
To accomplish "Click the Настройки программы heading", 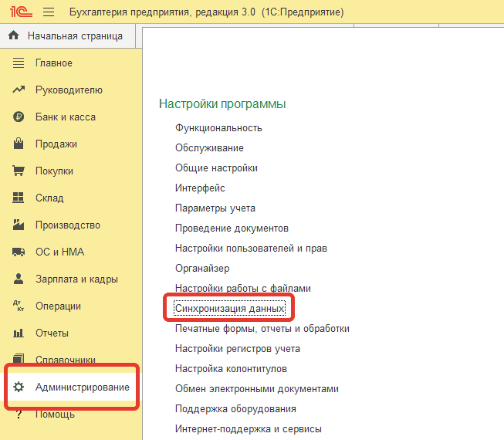I will [x=222, y=103].
